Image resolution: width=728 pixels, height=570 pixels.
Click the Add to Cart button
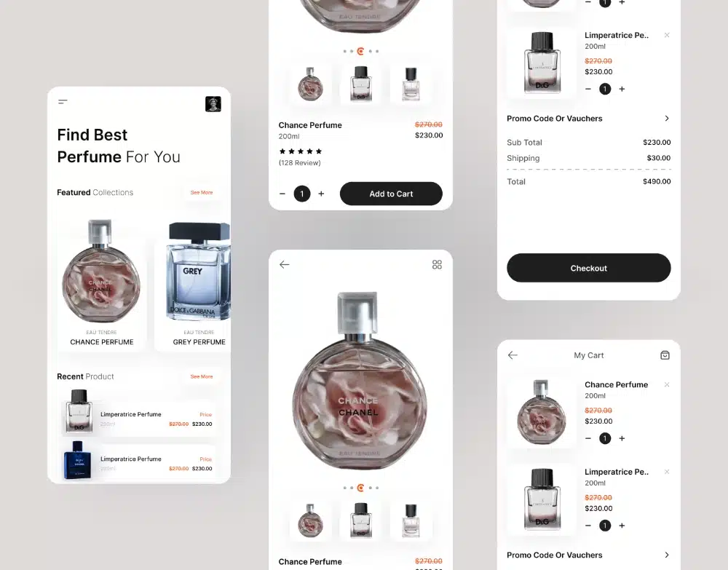[x=391, y=194]
